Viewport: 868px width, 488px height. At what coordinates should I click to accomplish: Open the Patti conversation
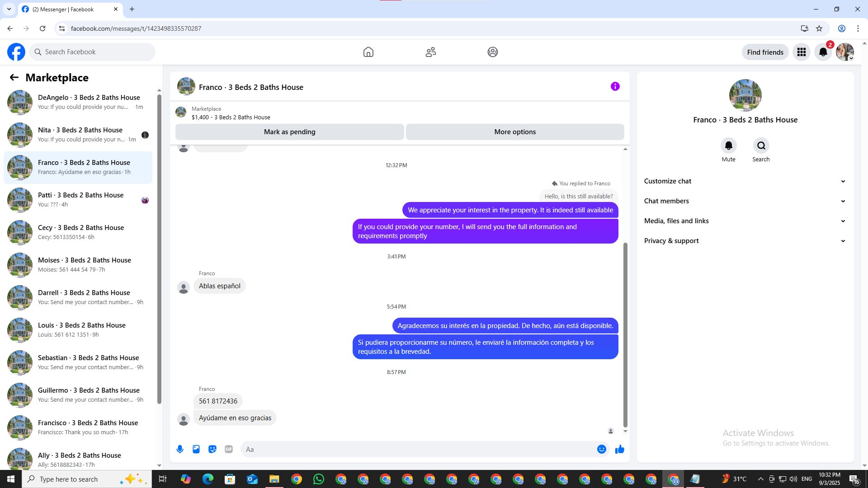[78, 200]
